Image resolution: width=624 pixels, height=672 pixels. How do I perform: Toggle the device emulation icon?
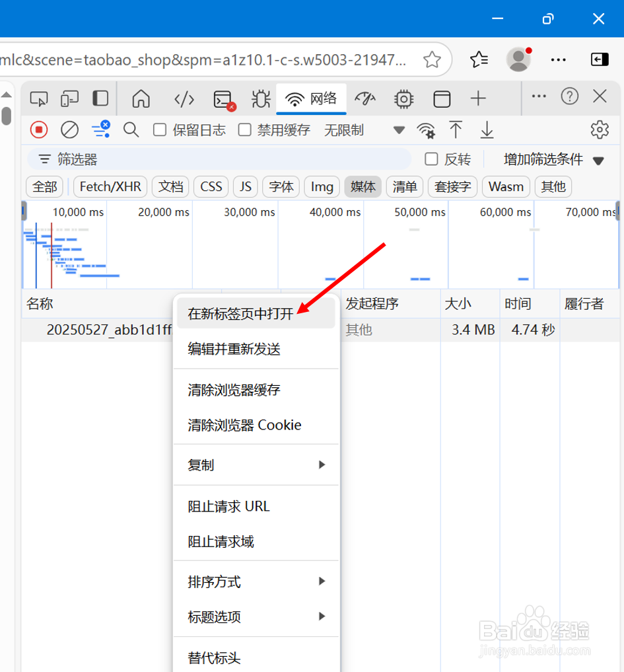[69, 98]
